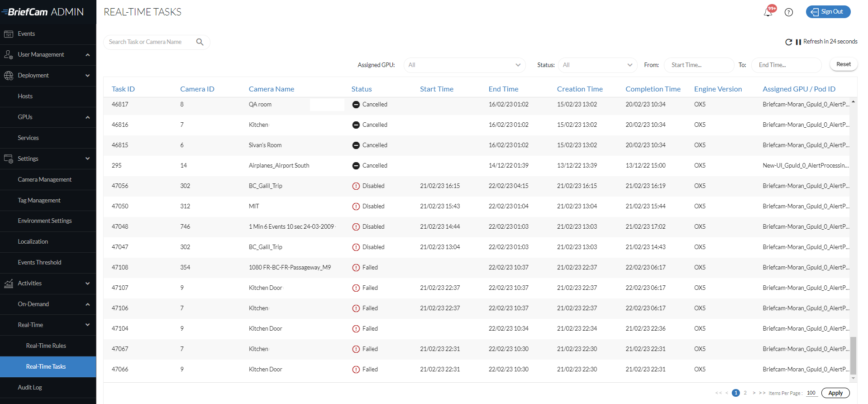Click Failed status icon for task 47108
The width and height of the screenshot is (868, 404).
coord(356,268)
